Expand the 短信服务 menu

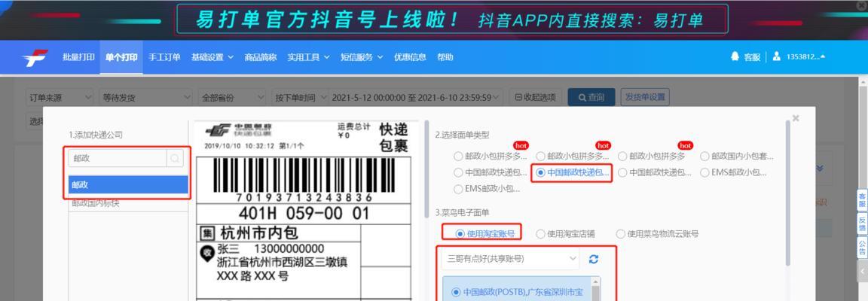coord(362,57)
